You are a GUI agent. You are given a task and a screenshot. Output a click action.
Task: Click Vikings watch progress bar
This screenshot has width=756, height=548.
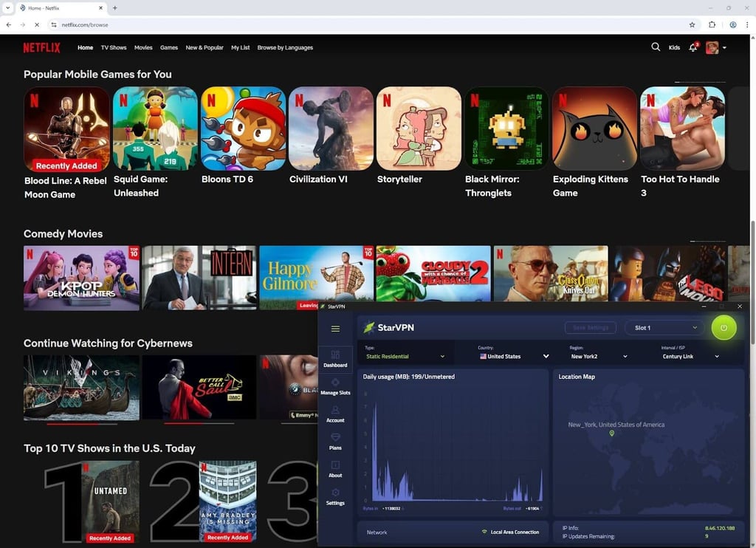pos(81,424)
